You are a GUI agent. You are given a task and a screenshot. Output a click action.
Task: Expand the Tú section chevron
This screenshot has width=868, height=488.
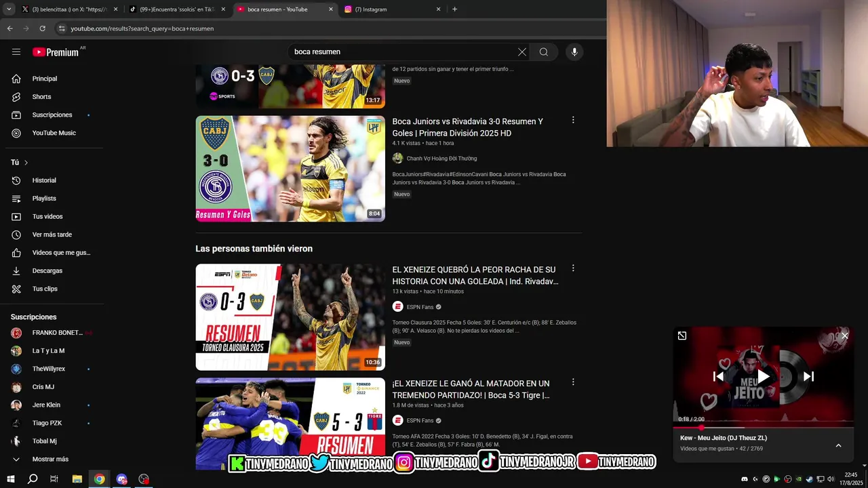26,163
